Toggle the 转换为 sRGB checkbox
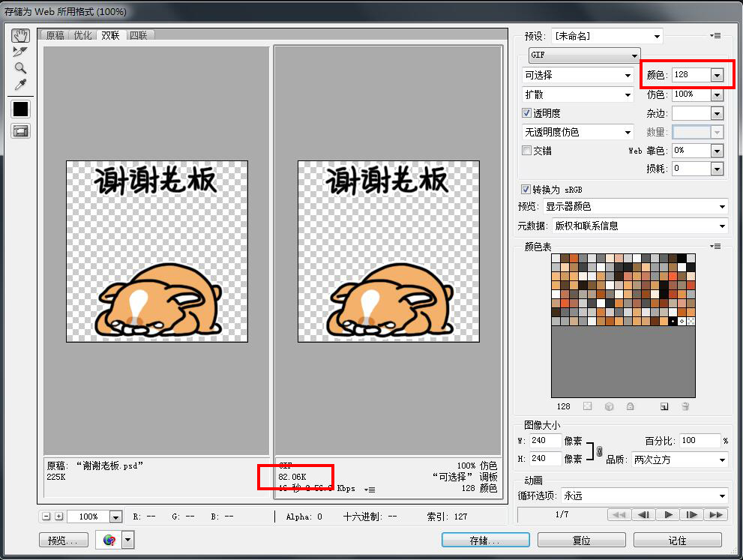The width and height of the screenshot is (743, 560). point(526,190)
